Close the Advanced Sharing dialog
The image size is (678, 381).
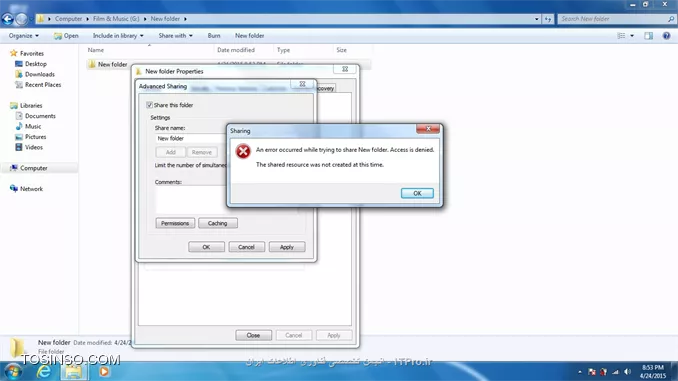click(x=302, y=84)
